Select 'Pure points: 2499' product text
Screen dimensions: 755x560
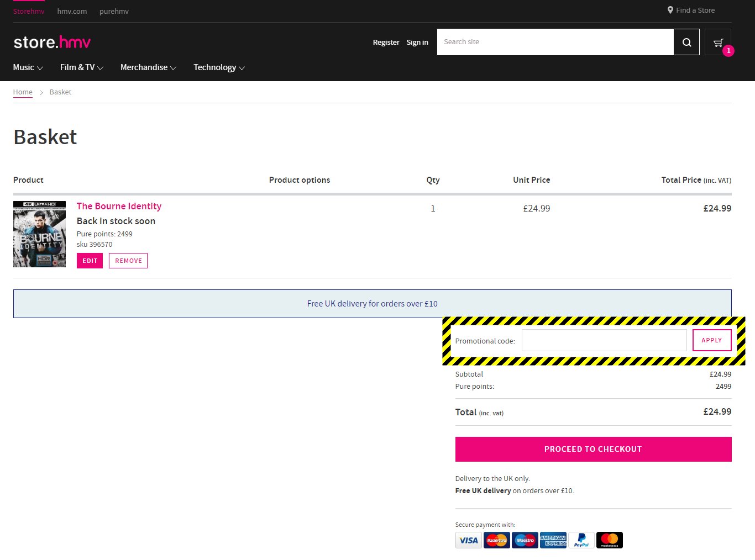[x=104, y=234]
